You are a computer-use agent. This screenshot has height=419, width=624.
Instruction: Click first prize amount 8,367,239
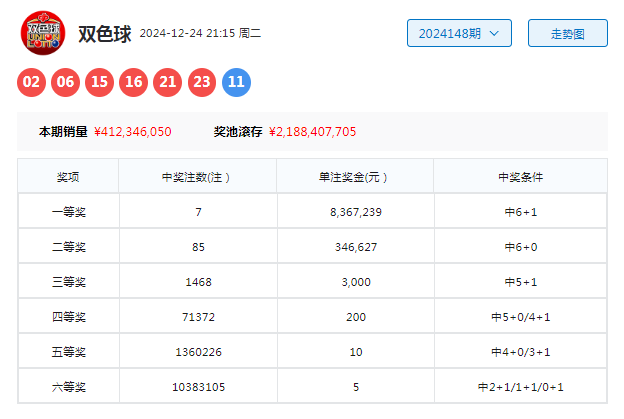[x=356, y=212]
